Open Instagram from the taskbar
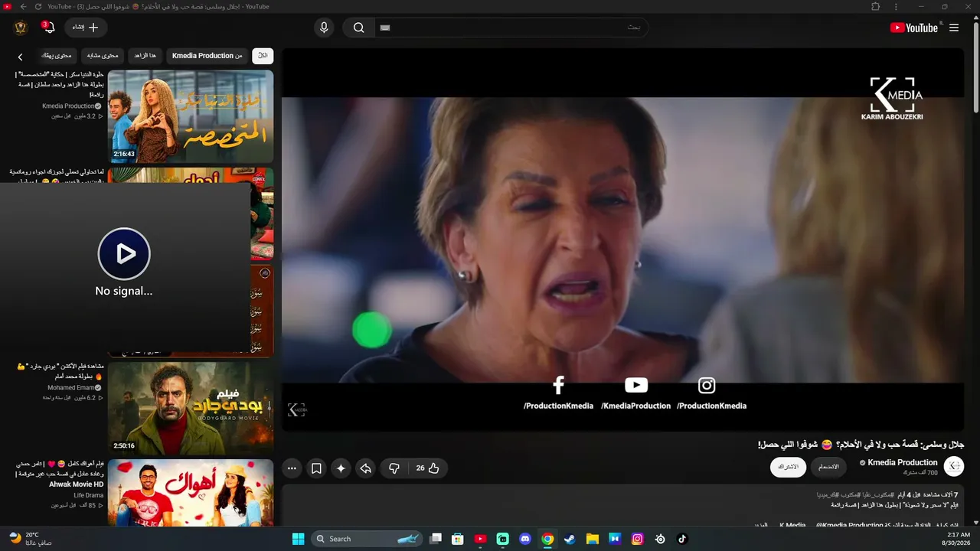 coord(637,539)
